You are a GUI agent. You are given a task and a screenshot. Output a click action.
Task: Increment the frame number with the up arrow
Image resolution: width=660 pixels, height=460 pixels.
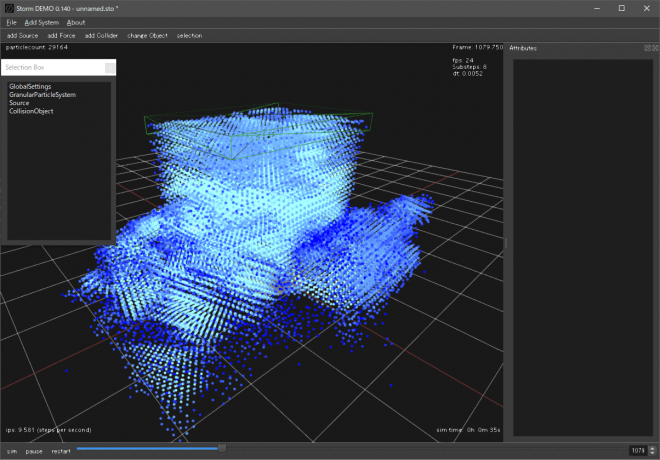652,448
